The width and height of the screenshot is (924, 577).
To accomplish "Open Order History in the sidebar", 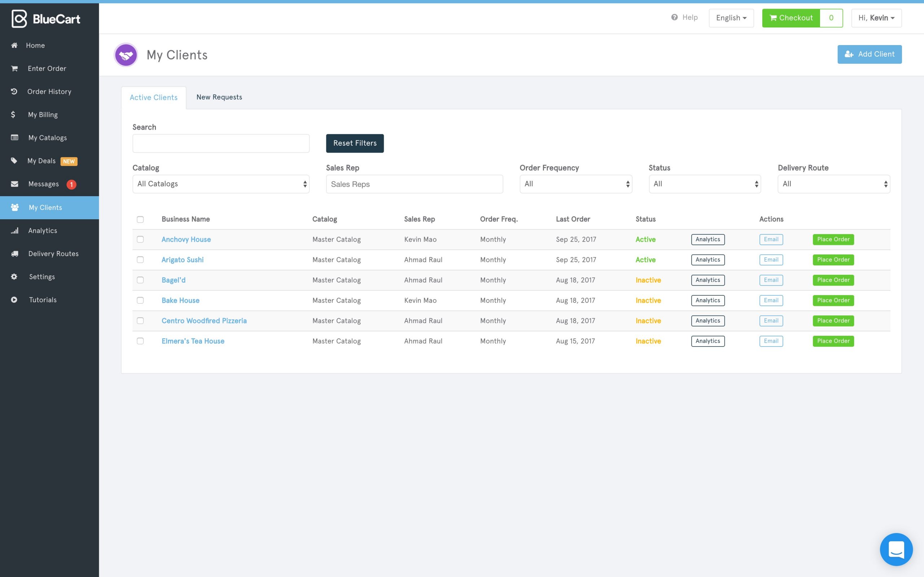I will click(49, 92).
